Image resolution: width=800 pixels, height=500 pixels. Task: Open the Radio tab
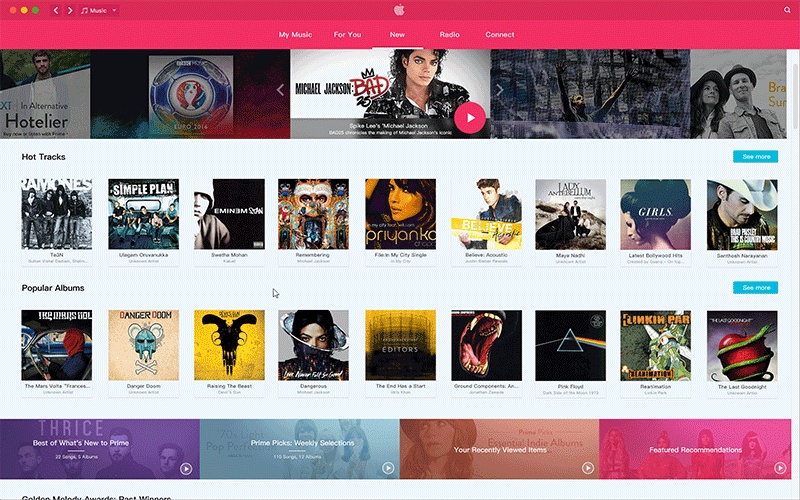pyautogui.click(x=449, y=35)
